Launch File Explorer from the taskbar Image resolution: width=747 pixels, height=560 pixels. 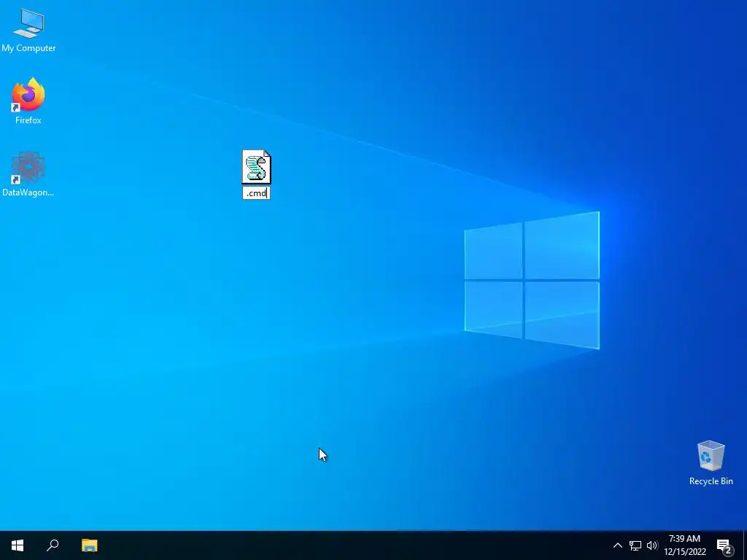[89, 545]
